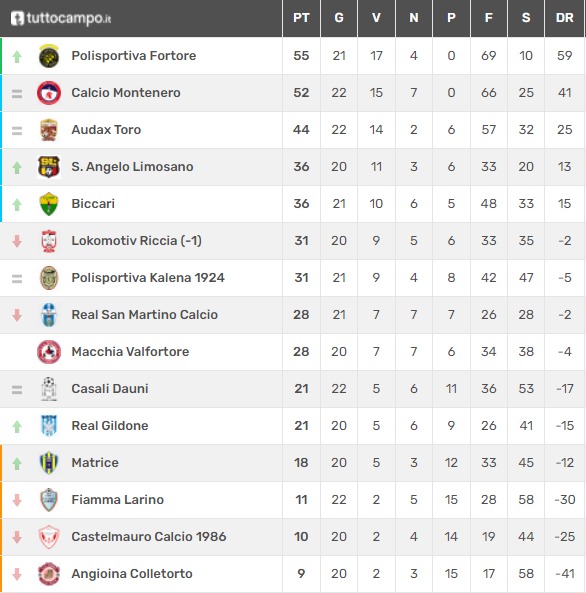Image resolution: width=586 pixels, height=593 pixels.
Task: Click the Matrice blue-yellow striped crest
Action: tap(49, 463)
